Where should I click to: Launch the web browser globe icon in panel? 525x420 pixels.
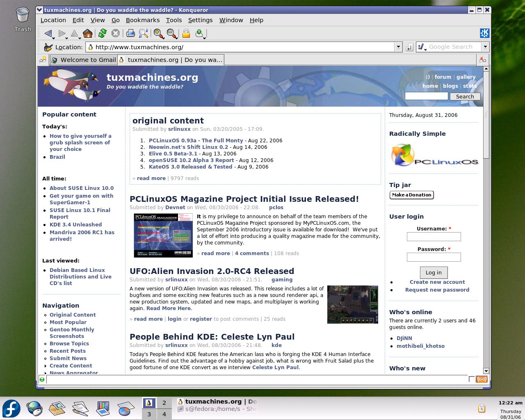pos(34,409)
